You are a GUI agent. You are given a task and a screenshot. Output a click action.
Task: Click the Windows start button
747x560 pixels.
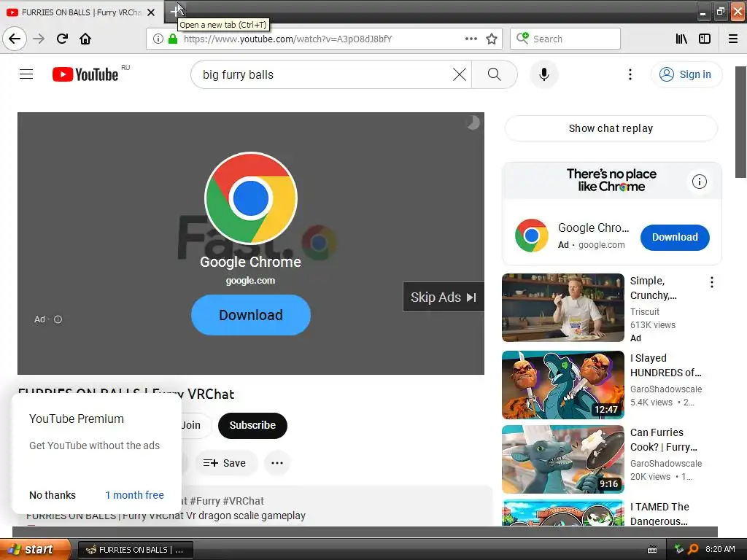(35, 550)
